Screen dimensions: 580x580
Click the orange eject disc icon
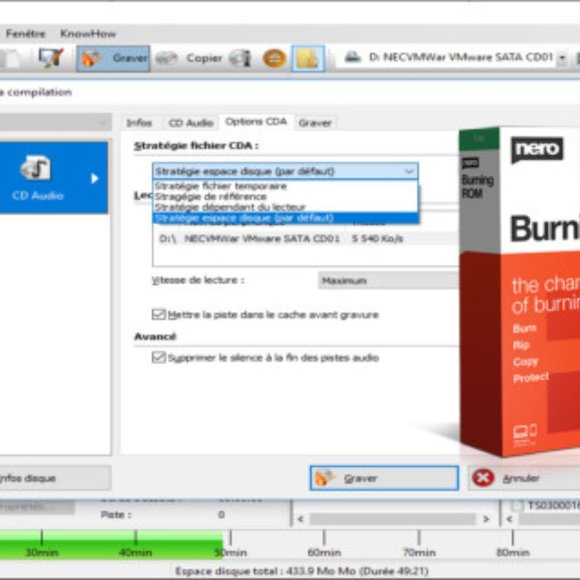[274, 58]
